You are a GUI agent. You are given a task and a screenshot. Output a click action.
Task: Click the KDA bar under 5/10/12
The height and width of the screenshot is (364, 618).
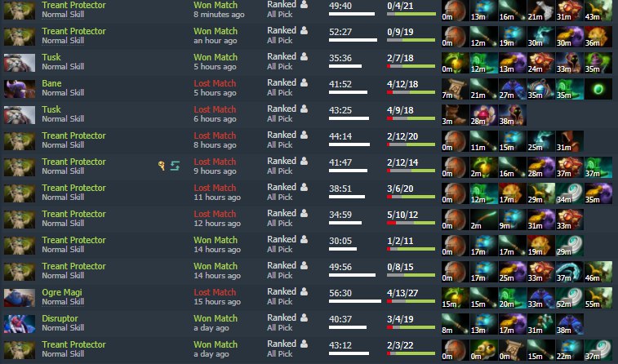pos(411,223)
